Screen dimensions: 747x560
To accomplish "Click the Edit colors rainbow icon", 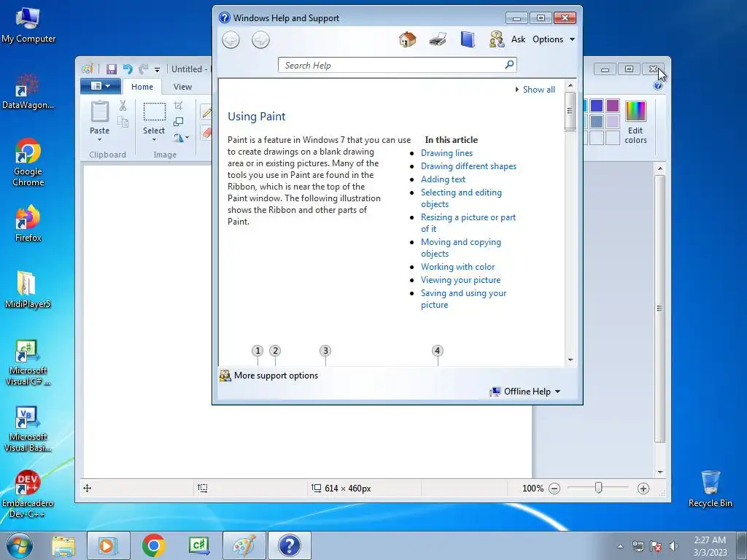I will click(x=635, y=111).
